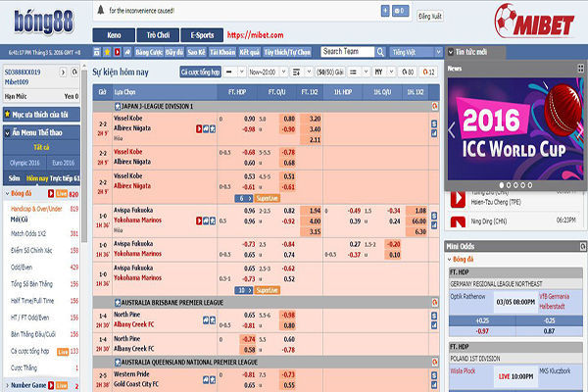Open S icon beside Western Pride match

[x=434, y=375]
